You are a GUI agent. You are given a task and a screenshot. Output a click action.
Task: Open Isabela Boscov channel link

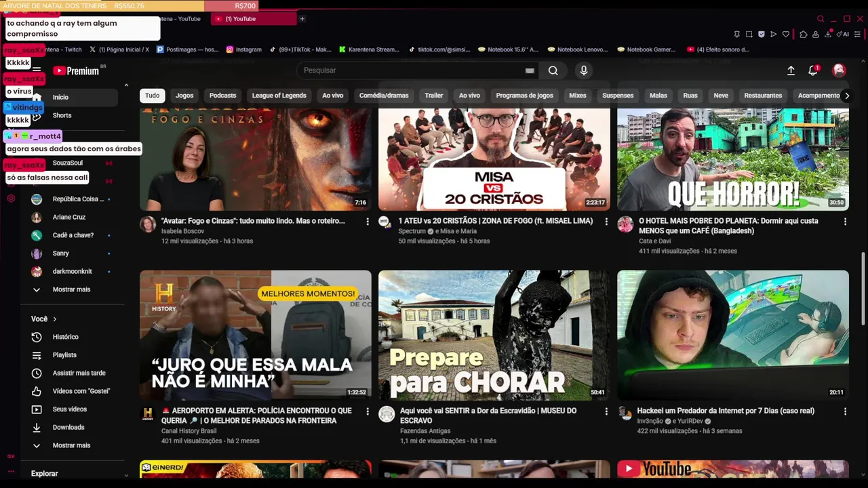point(182,231)
